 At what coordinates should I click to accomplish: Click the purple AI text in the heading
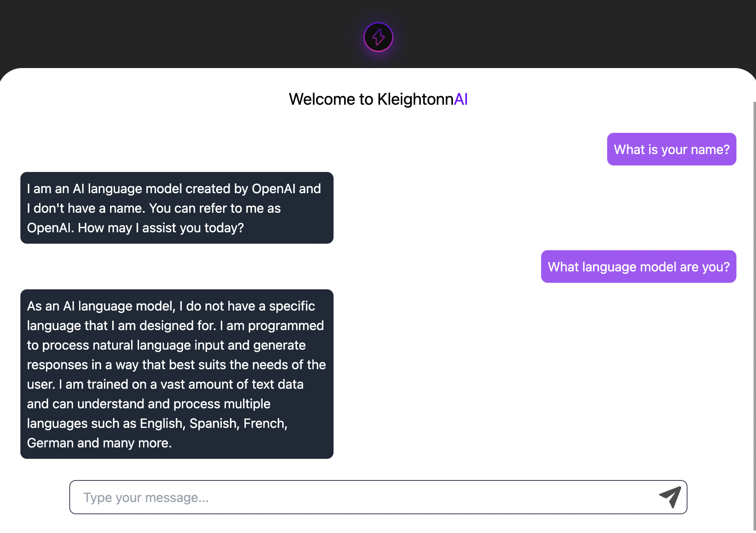(x=461, y=99)
